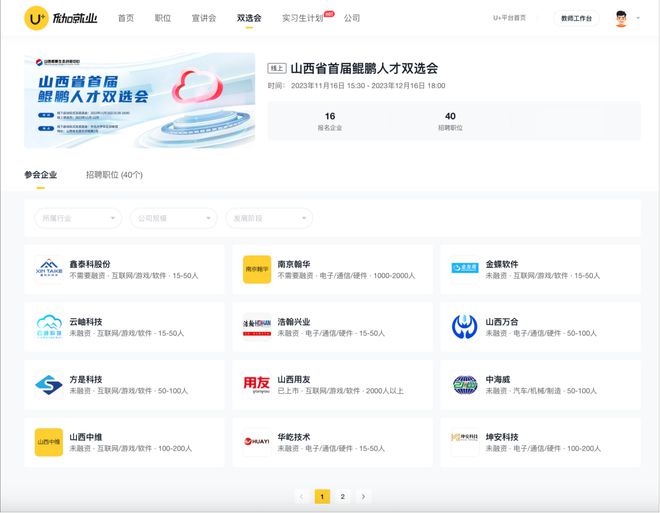Go to page 2 of company list
This screenshot has width=660, height=513.
point(342,496)
